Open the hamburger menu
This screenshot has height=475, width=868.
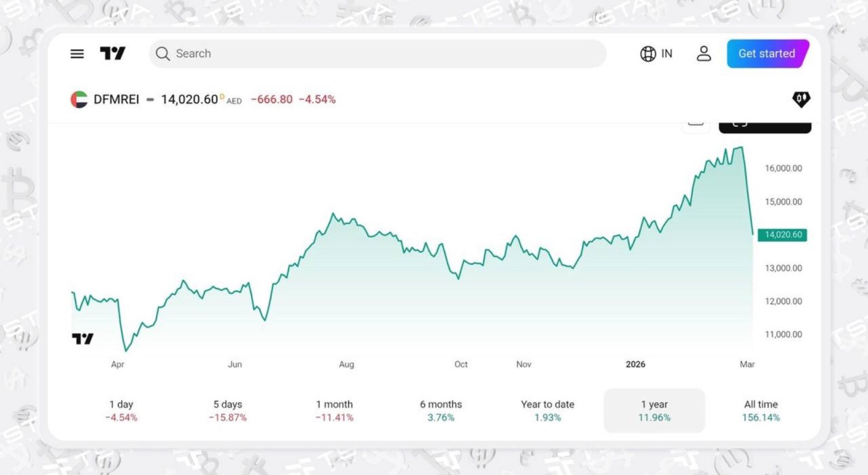[77, 54]
